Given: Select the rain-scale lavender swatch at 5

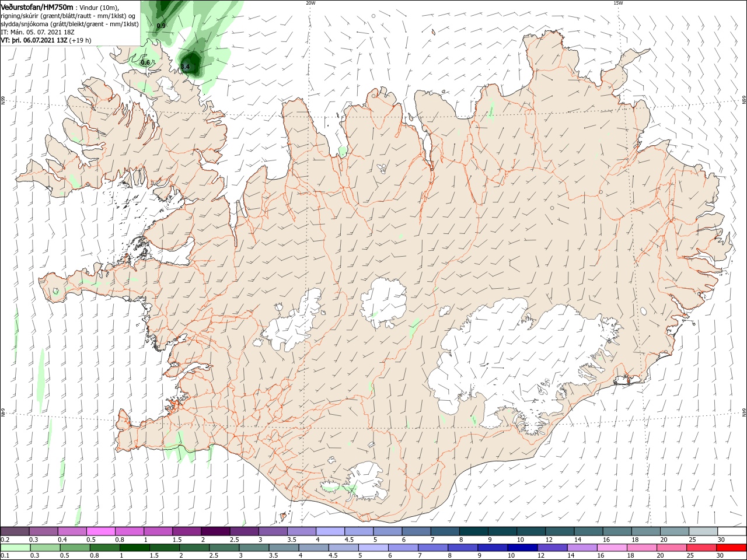Looking at the screenshot, I should (x=373, y=548).
